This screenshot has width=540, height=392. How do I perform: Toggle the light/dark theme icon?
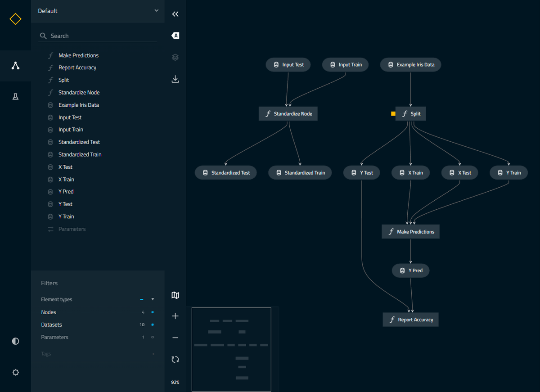click(15, 341)
